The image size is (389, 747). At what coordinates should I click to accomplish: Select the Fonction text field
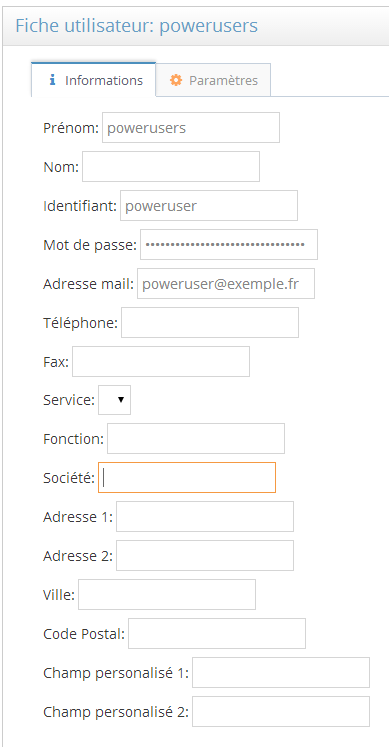(x=196, y=439)
